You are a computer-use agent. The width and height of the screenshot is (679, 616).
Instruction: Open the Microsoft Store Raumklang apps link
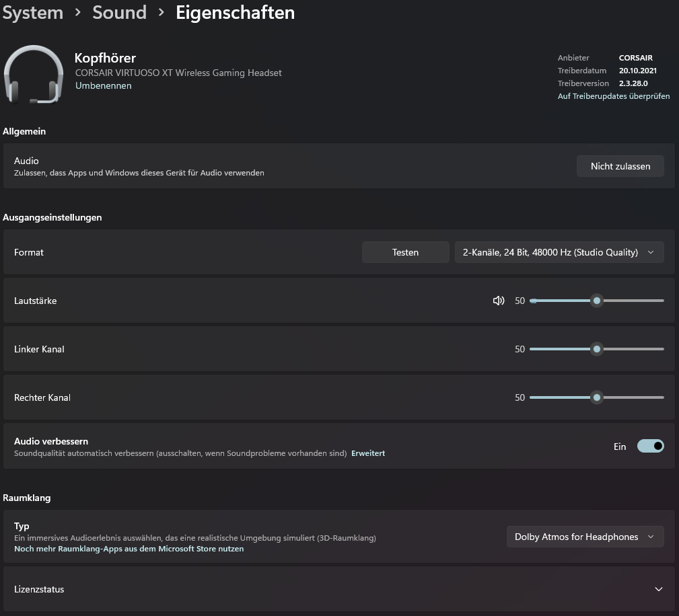pos(129,549)
